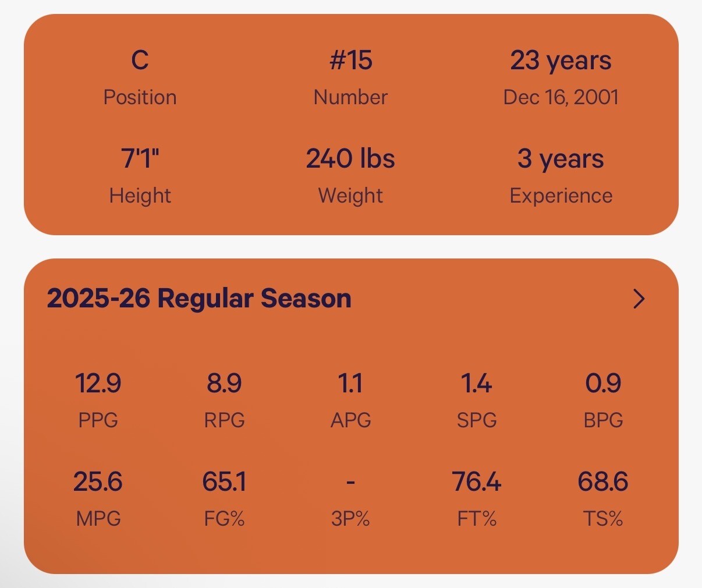This screenshot has width=702, height=588.
Task: Tap the 23 years age value
Action: pyautogui.click(x=561, y=61)
